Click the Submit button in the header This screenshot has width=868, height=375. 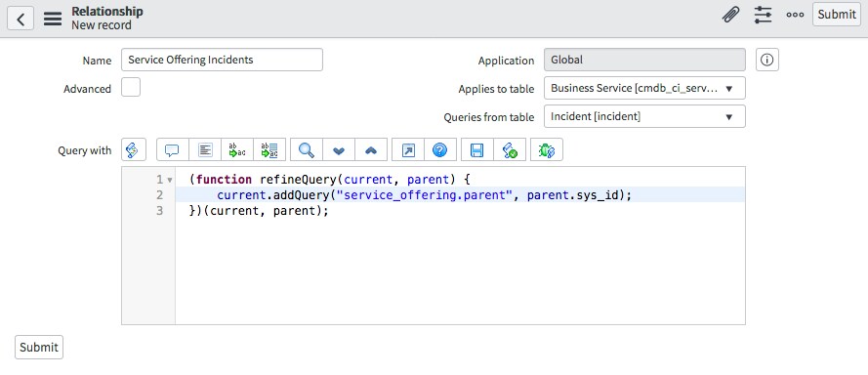coord(837,15)
